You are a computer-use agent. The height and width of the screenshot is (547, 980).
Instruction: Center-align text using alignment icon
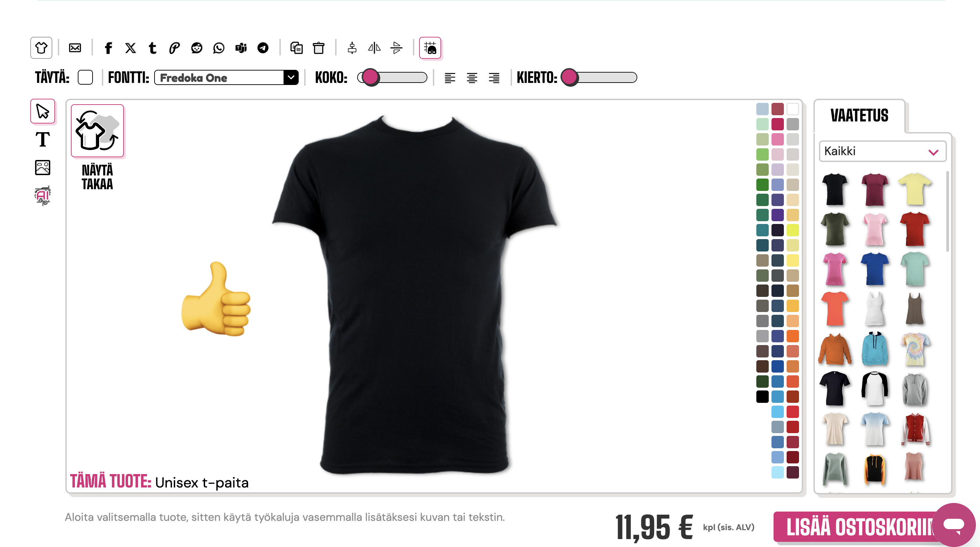472,78
